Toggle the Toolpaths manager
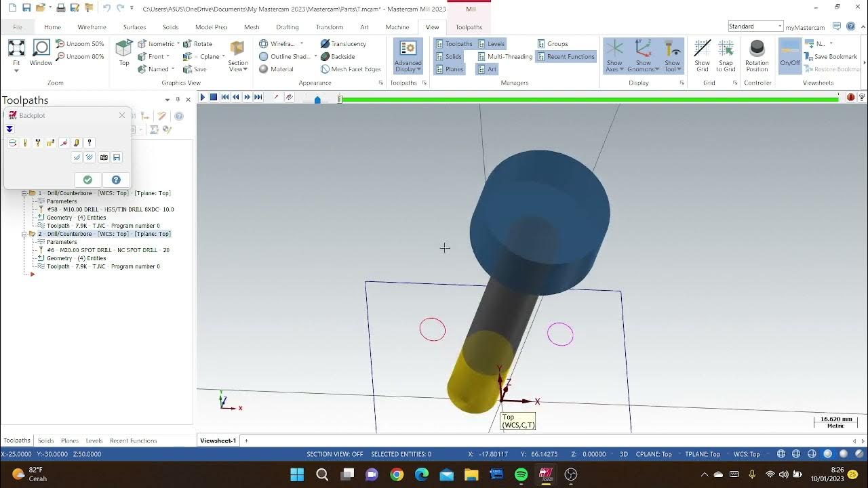 point(454,43)
